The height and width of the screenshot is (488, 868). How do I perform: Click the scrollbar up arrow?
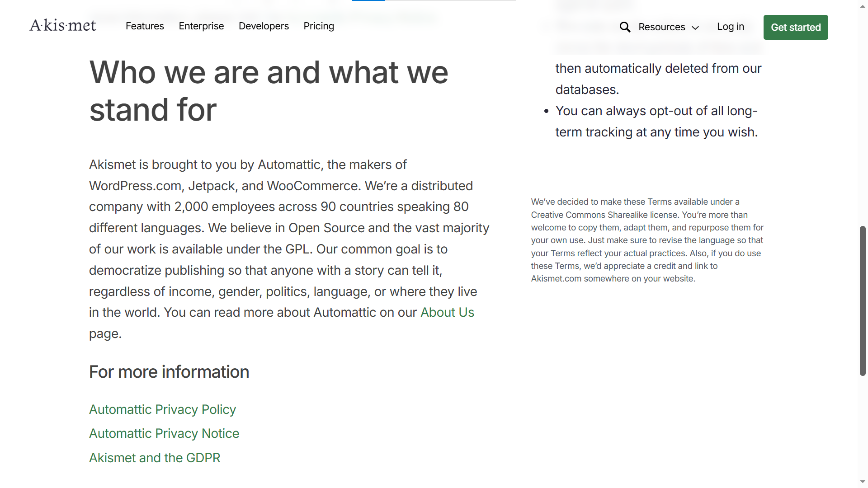pos(863,6)
